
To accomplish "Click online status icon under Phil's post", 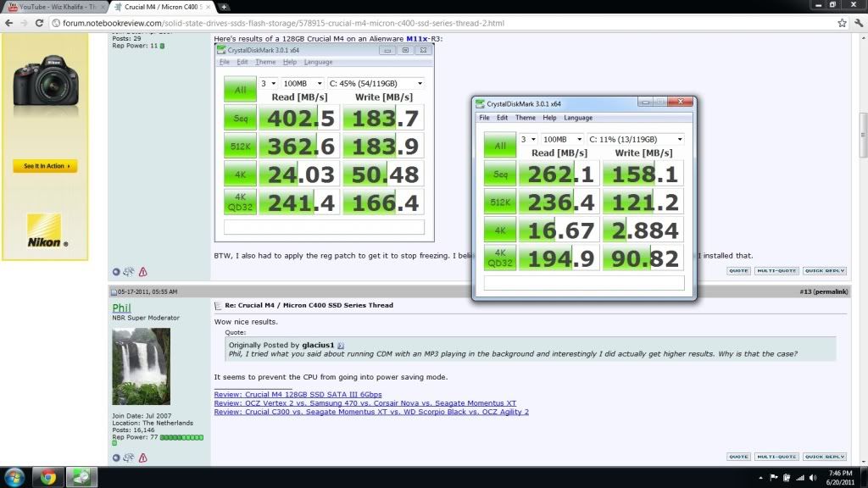I will pyautogui.click(x=116, y=457).
